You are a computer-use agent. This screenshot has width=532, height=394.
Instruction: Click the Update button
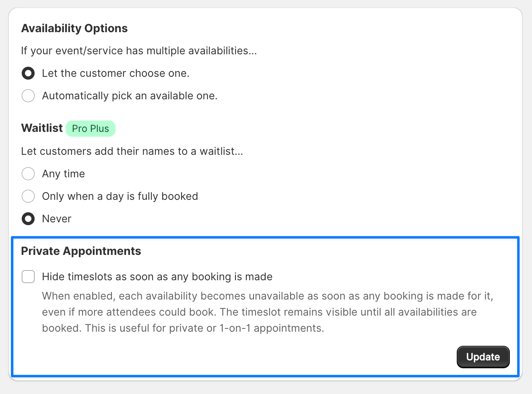tap(483, 357)
